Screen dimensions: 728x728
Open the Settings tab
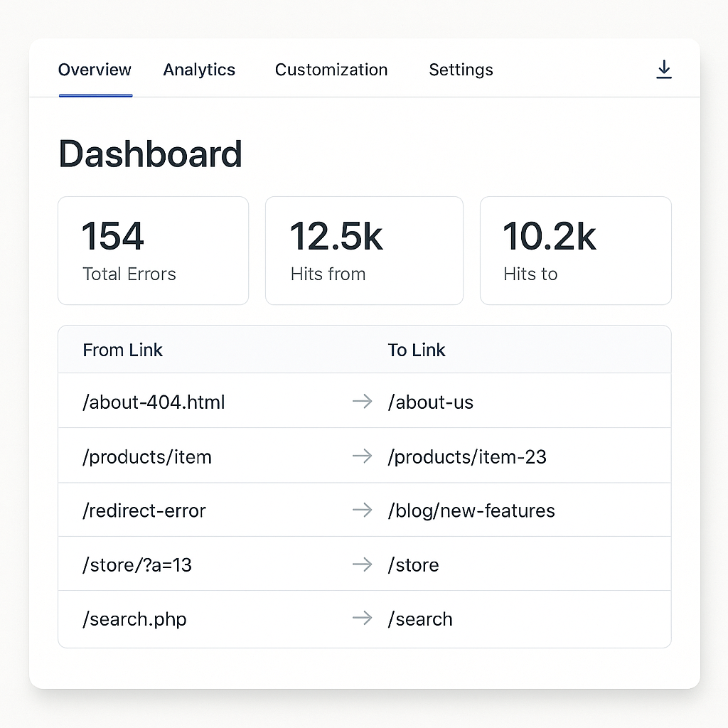[461, 70]
